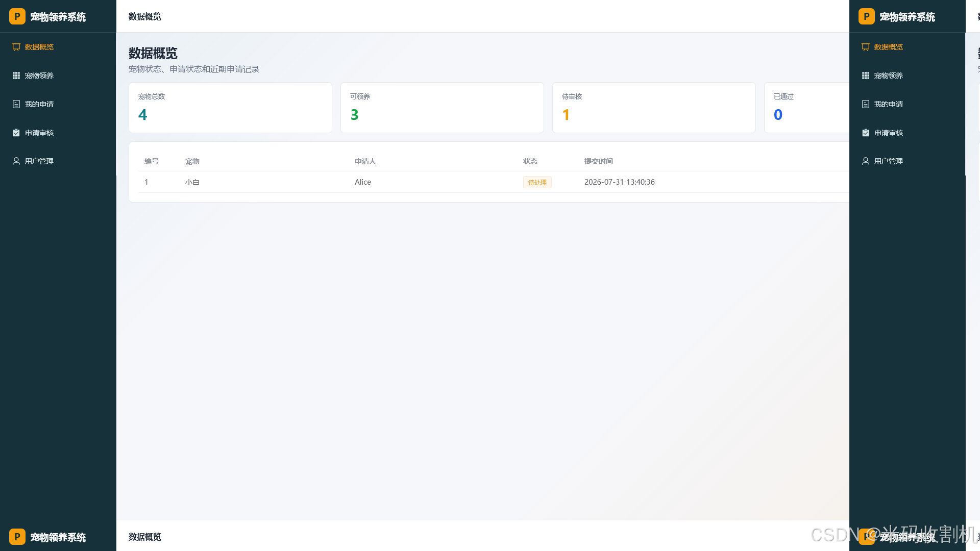Click the green value 3 in 可领养 card
The image size is (980, 551).
click(355, 115)
